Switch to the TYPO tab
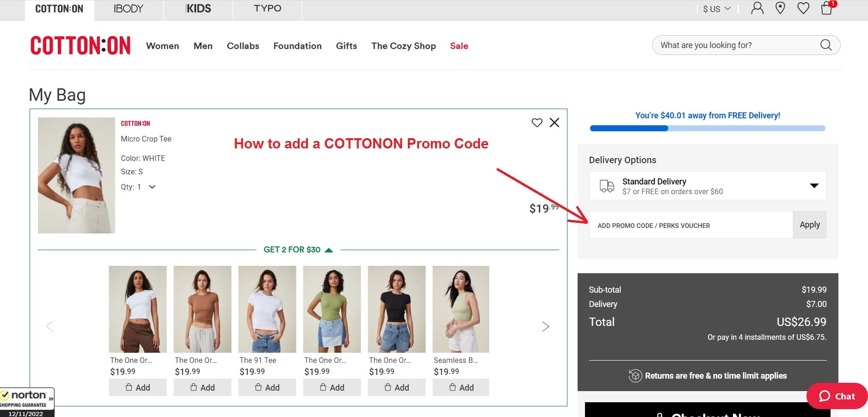Screen dimensions: 868x417 coord(267,8)
